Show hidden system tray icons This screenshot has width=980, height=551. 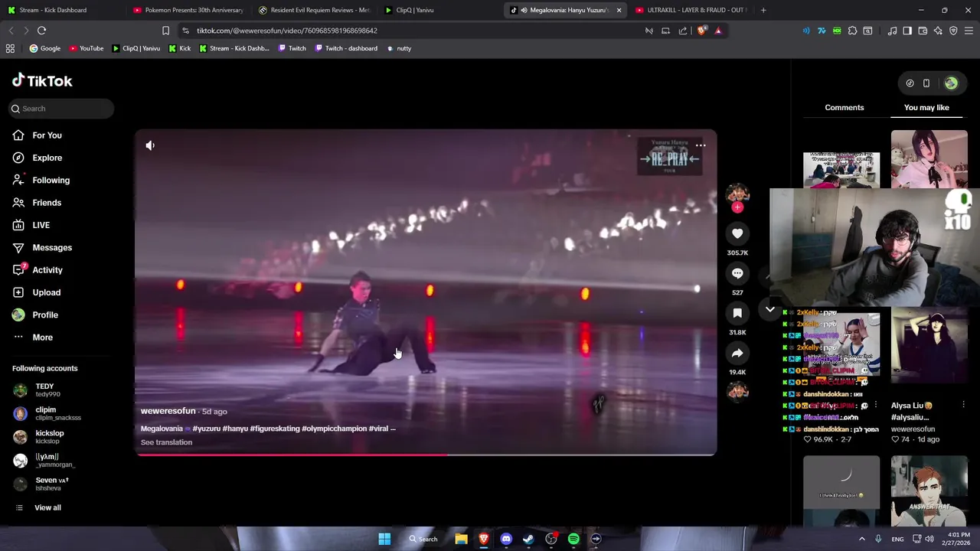pos(861,539)
